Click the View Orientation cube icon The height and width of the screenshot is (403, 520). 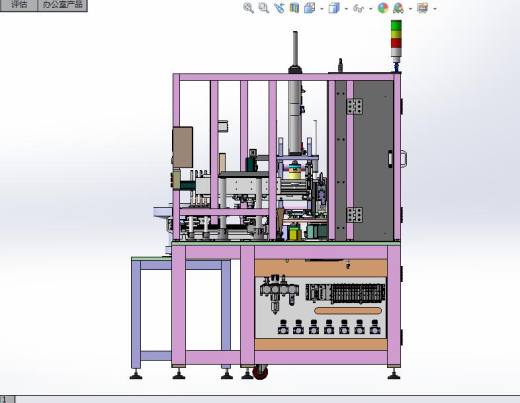[310, 8]
